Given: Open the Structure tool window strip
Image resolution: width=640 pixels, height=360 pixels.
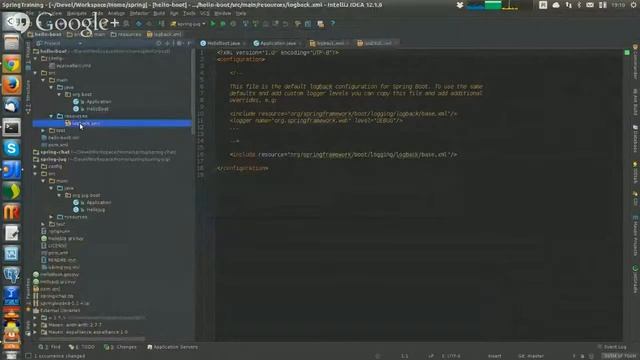Looking at the screenshot, I should (28, 97).
